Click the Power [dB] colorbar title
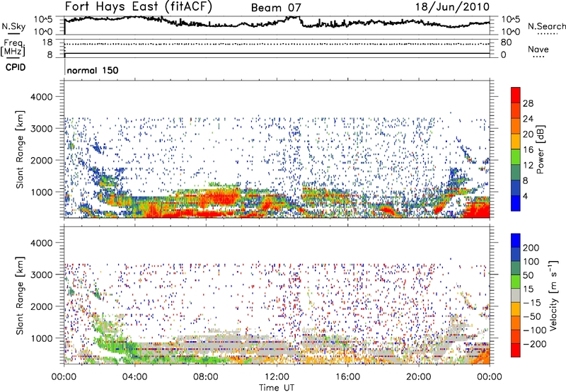 pos(541,149)
